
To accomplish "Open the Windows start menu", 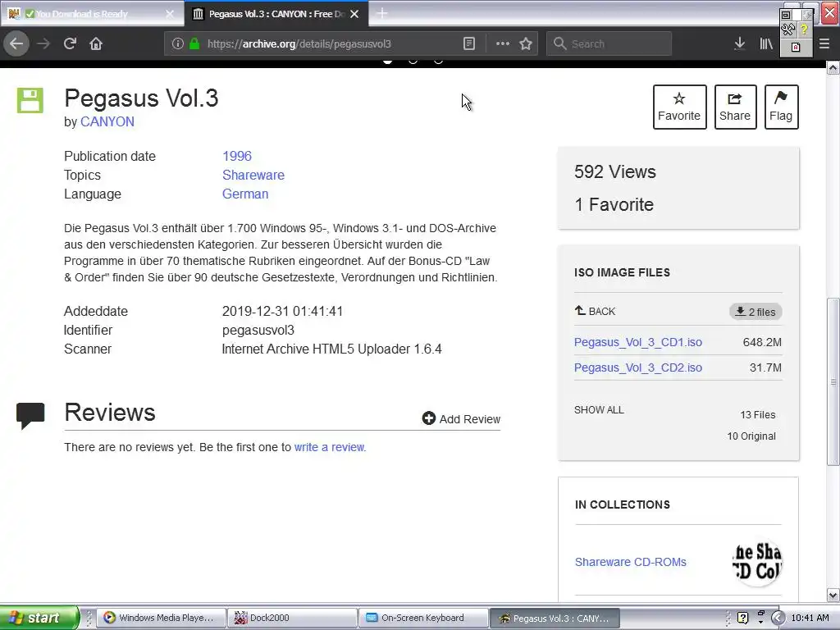I will coord(39,618).
